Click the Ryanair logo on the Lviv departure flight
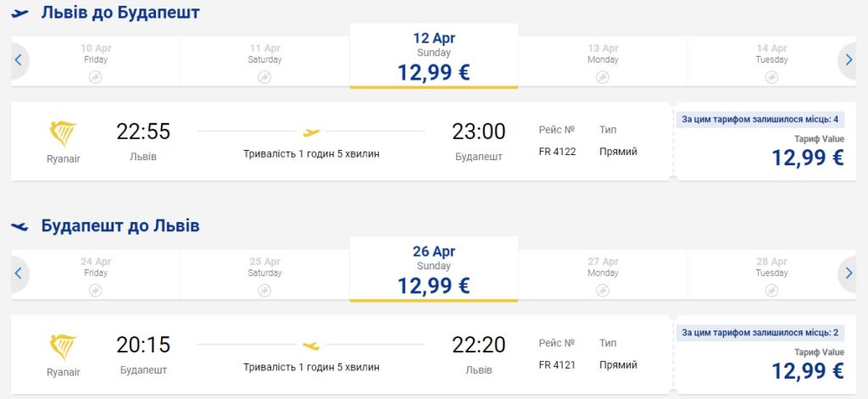 (64, 134)
